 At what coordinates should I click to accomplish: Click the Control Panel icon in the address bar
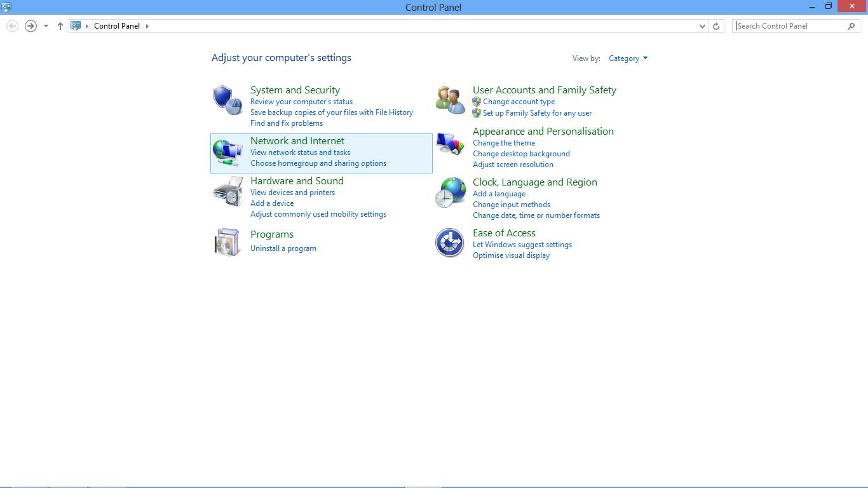(x=76, y=26)
